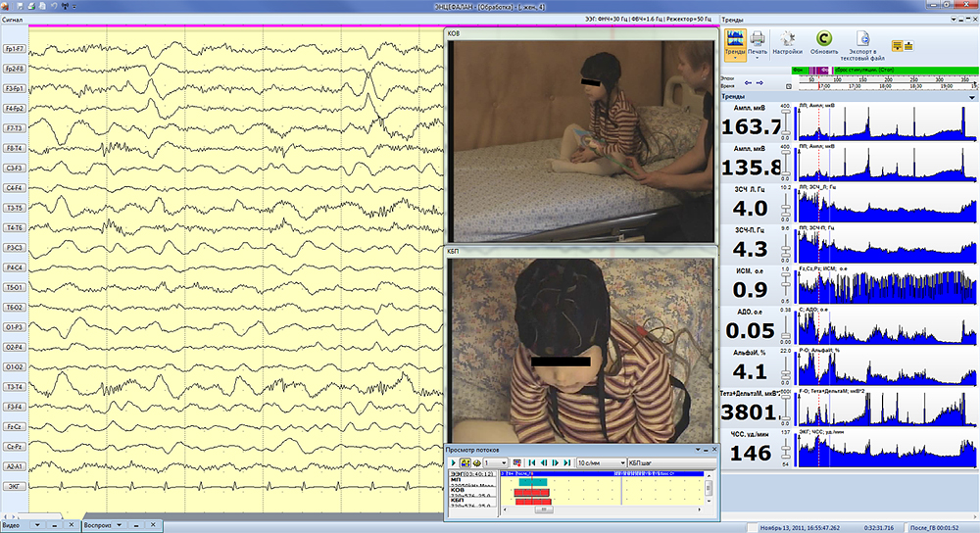Image resolution: width=980 pixels, height=533 pixels.
Task: Open the Воспроиз tab dropdown arrow
Action: (x=119, y=525)
